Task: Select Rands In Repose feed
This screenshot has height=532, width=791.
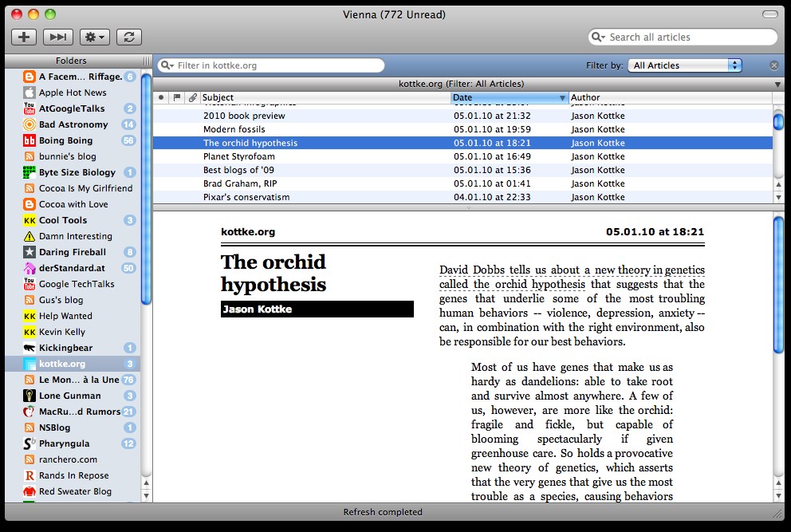Action: coord(73,475)
